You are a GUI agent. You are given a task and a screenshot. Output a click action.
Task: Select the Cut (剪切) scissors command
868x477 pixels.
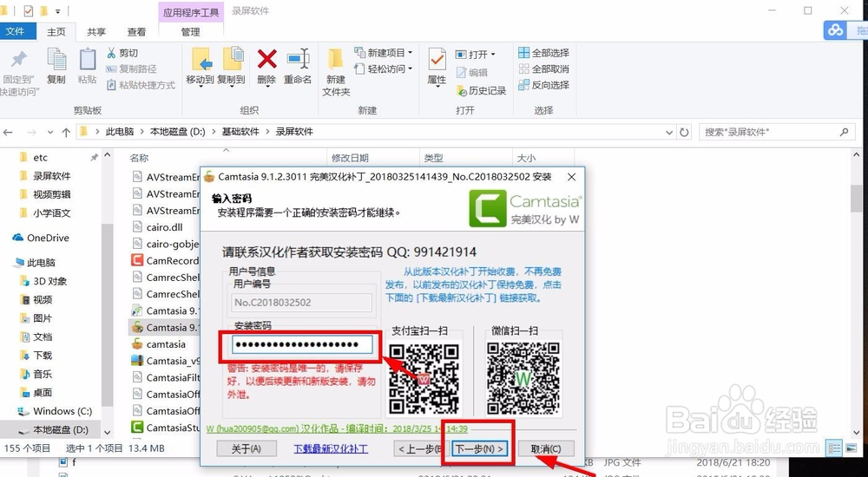pyautogui.click(x=122, y=53)
